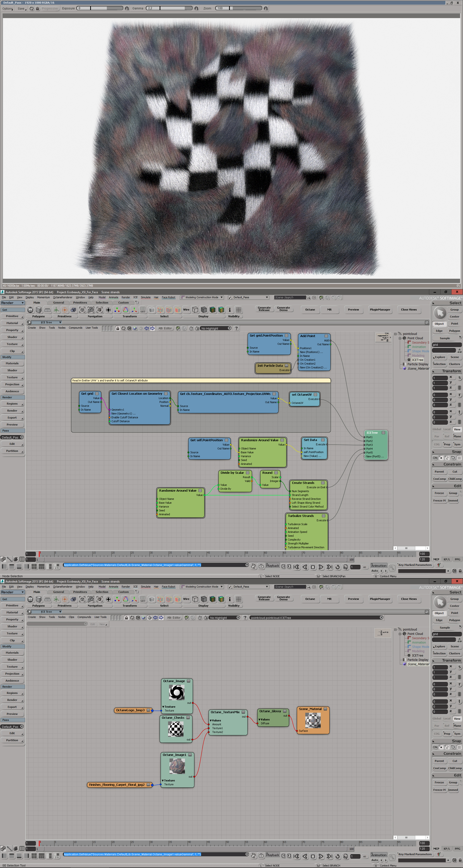Click the refresh icon in the render viewer toolbar
The height and width of the screenshot is (868, 463).
[x=32, y=8]
